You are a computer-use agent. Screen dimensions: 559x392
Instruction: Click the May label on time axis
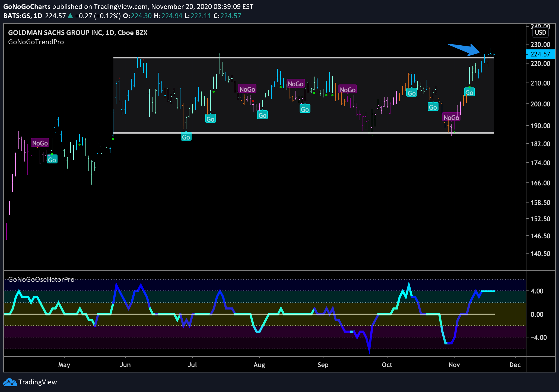pyautogui.click(x=64, y=365)
